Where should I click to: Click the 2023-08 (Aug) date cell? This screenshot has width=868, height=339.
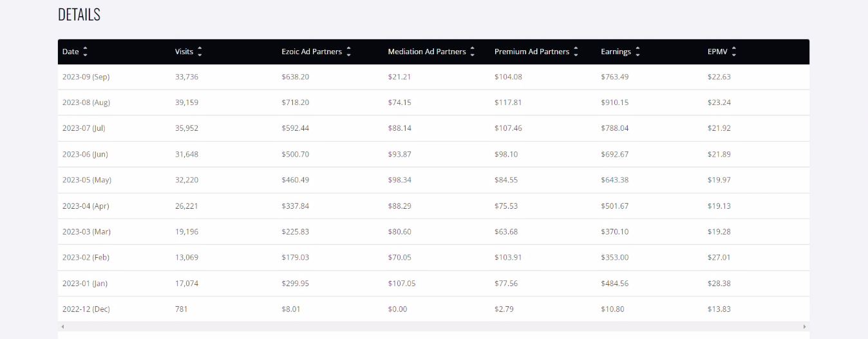pos(86,102)
